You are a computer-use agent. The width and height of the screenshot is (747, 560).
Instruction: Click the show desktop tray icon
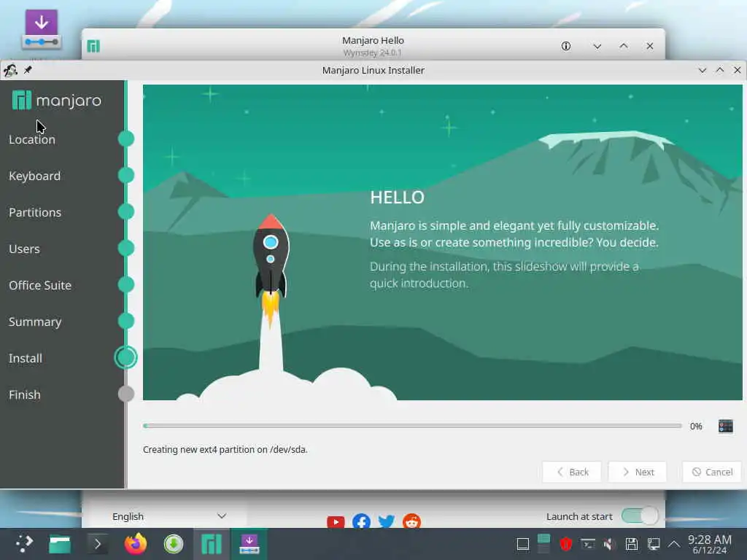pyautogui.click(x=523, y=544)
